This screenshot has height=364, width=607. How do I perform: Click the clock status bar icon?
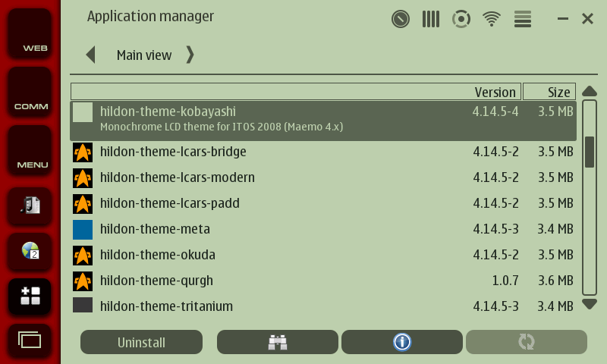[401, 18]
